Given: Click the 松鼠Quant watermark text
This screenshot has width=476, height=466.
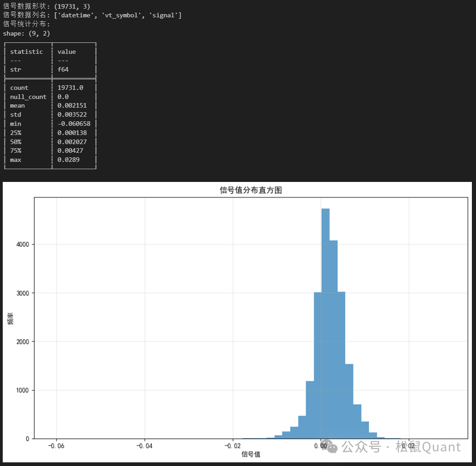Looking at the screenshot, I should 428,447.
